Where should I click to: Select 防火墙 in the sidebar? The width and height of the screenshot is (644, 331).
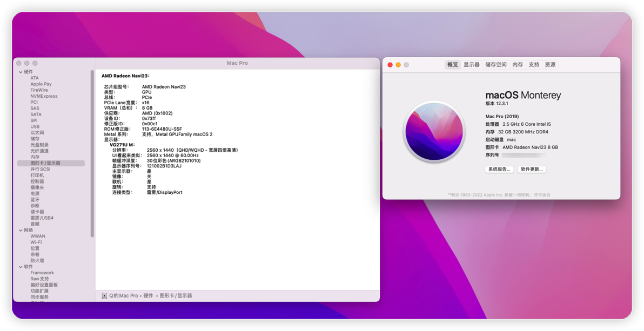click(x=37, y=261)
